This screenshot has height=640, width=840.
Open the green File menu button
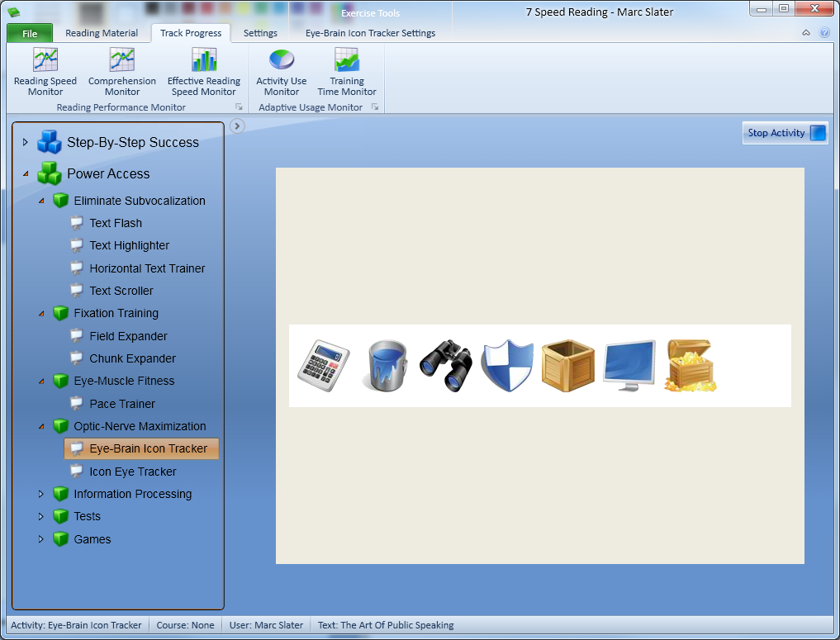tap(30, 34)
